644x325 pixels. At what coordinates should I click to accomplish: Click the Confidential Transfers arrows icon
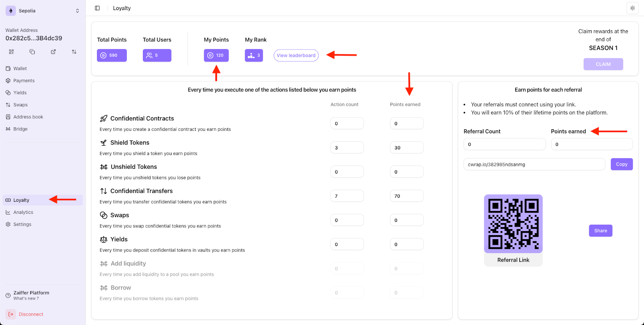point(103,191)
